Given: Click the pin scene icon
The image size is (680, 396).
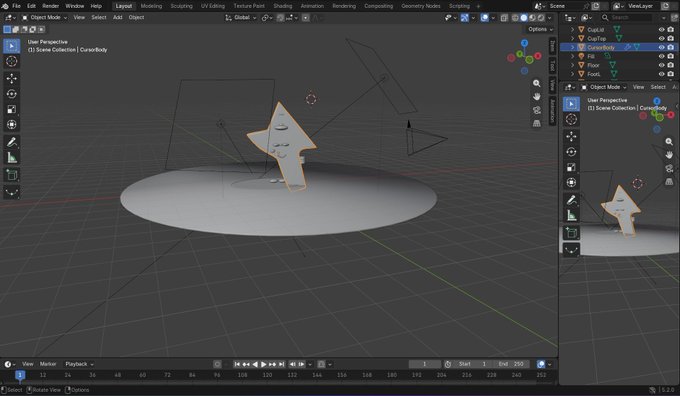Looking at the screenshot, I should pyautogui.click(x=586, y=6).
